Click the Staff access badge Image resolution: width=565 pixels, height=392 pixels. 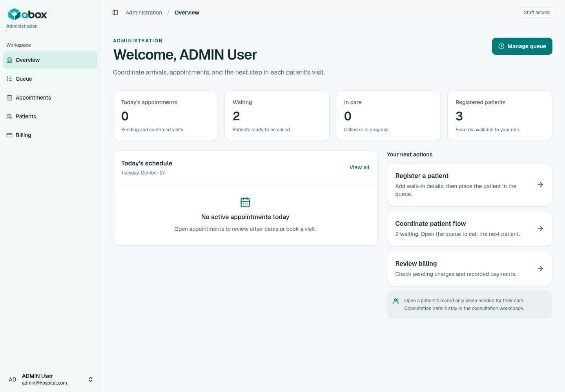coord(537,13)
